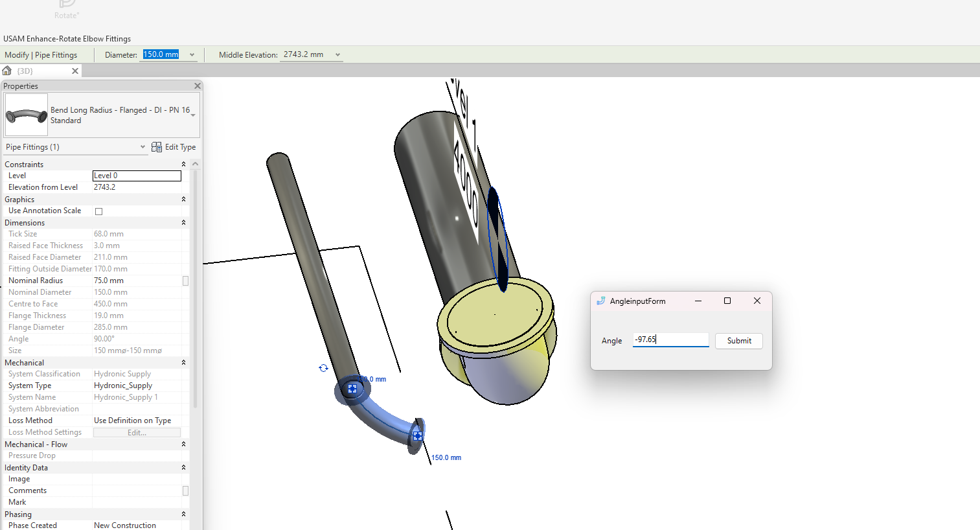Click the Comments value field

click(137, 490)
